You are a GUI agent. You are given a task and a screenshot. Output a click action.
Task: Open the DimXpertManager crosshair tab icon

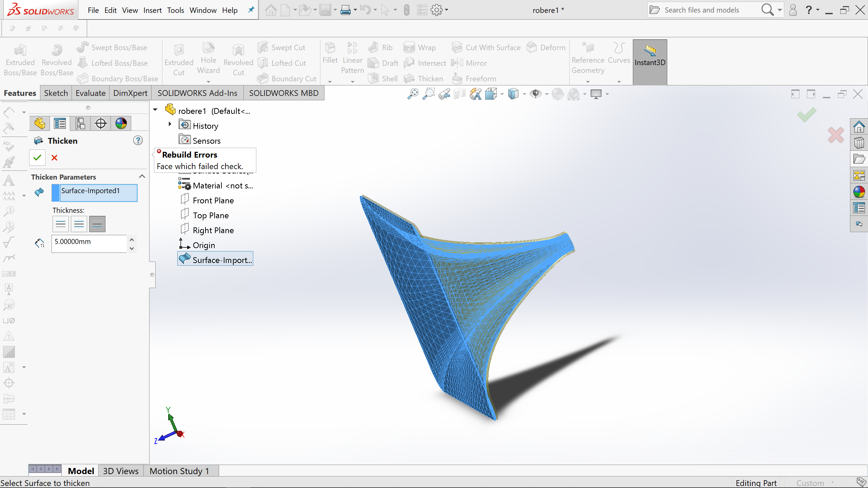101,123
